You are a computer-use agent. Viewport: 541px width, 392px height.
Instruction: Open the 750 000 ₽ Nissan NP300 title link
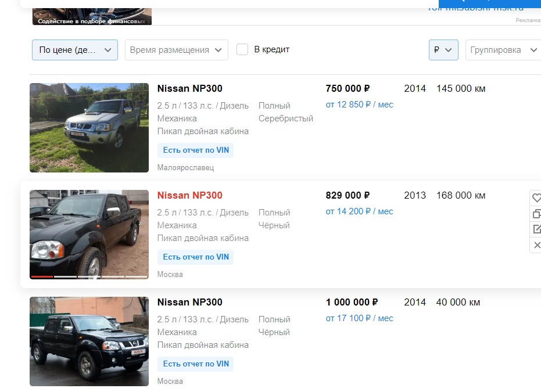(x=189, y=89)
